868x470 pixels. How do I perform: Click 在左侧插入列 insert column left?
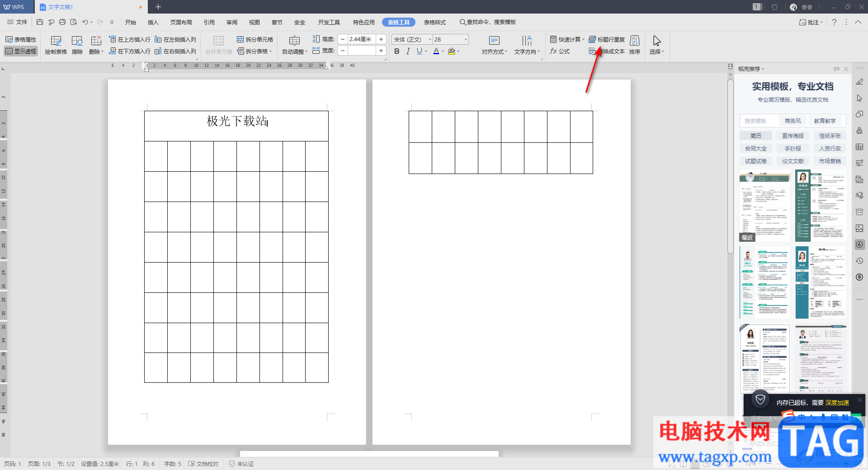(175, 39)
